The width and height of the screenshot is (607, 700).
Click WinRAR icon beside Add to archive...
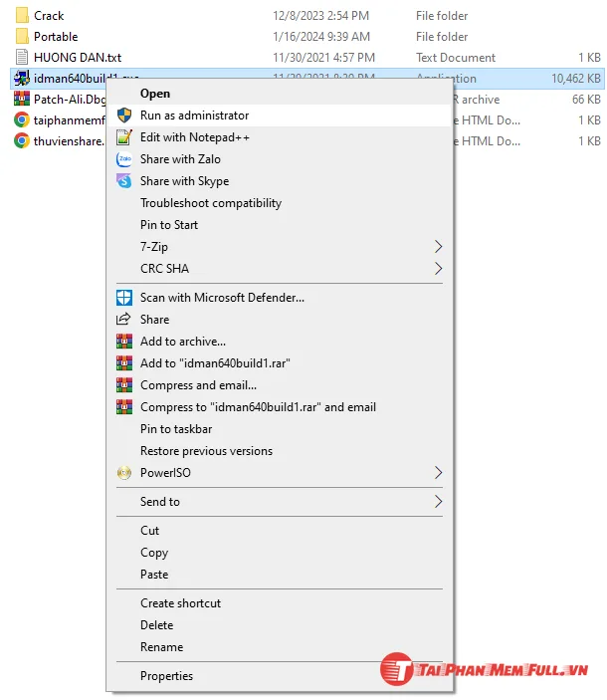124,342
